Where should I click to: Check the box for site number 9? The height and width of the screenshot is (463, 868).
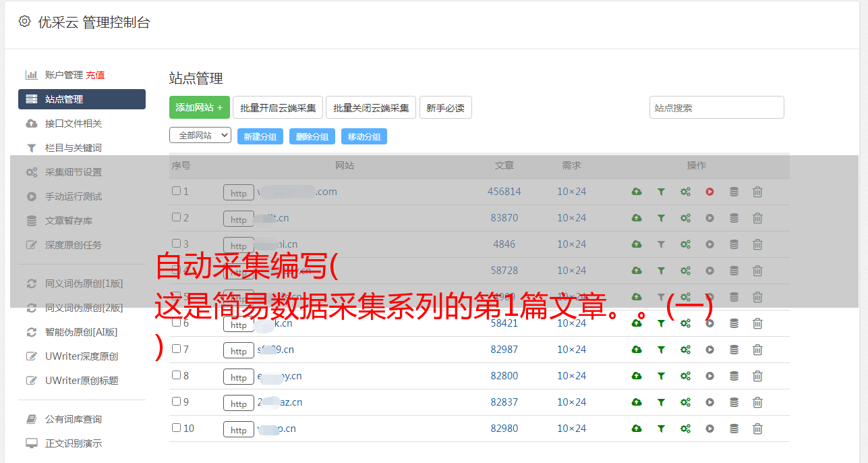176,402
